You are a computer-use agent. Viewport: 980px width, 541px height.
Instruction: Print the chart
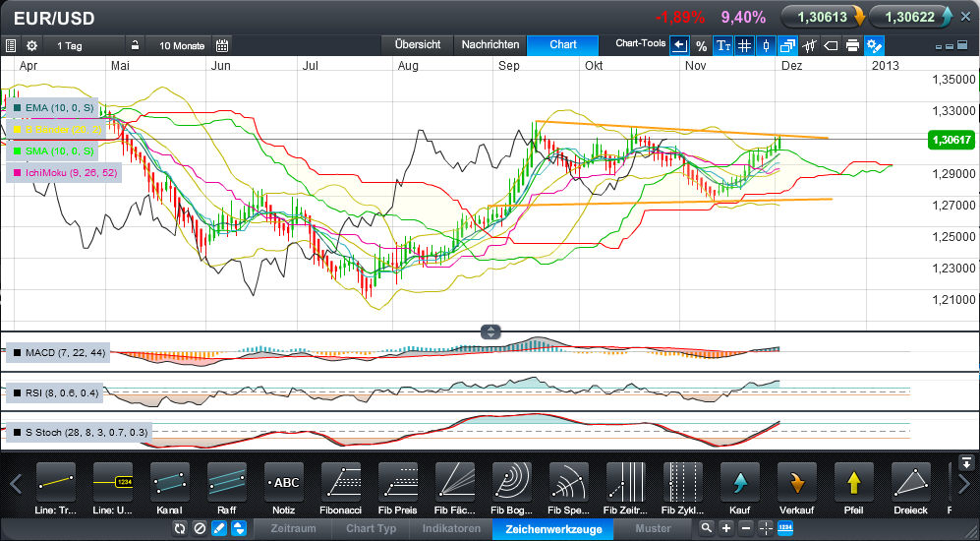coord(852,45)
